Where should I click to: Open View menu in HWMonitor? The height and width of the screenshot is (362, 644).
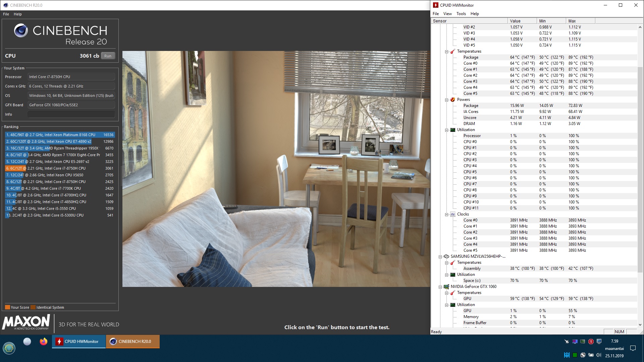click(447, 14)
